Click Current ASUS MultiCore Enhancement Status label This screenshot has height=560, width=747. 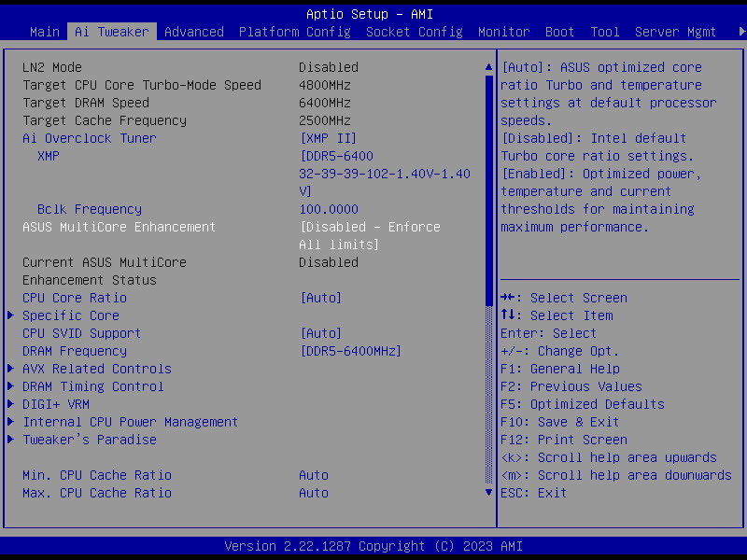pos(105,271)
